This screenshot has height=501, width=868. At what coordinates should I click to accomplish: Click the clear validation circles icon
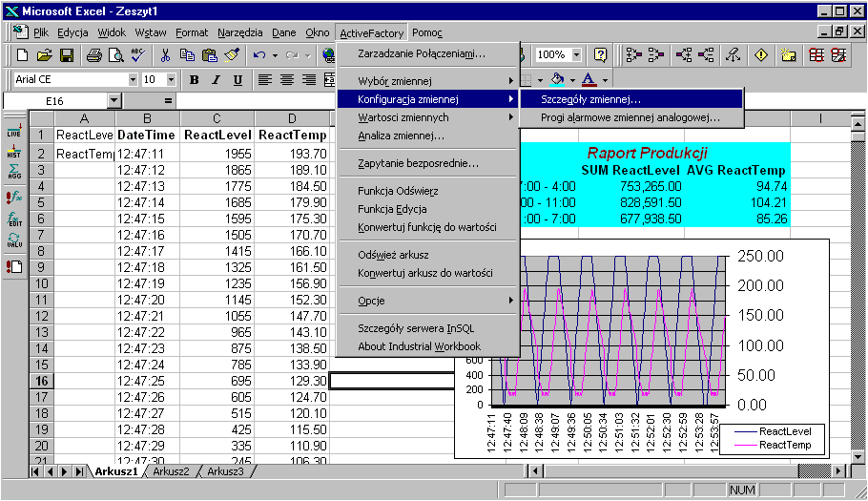click(x=838, y=54)
